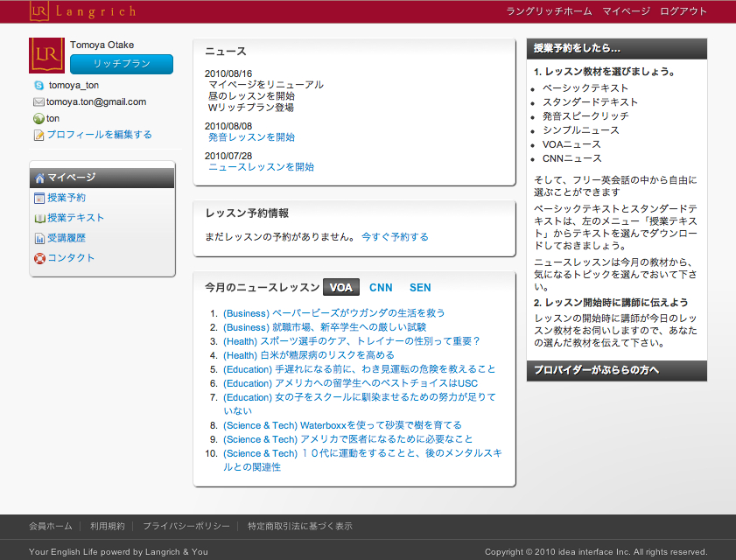Click the list item 発音スピークリッチ
This screenshot has height=560, width=736.
click(x=585, y=116)
